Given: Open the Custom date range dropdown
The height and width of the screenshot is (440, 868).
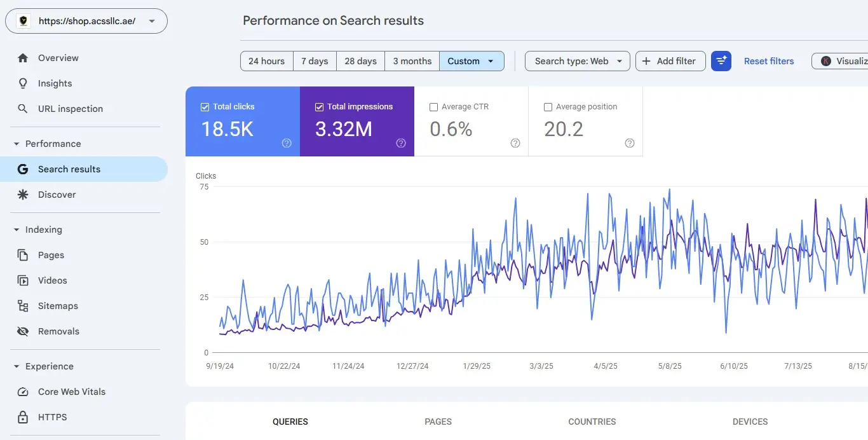Looking at the screenshot, I should [471, 60].
